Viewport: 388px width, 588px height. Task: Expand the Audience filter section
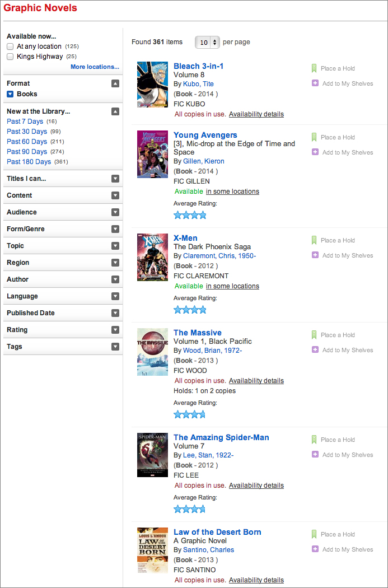click(x=115, y=212)
